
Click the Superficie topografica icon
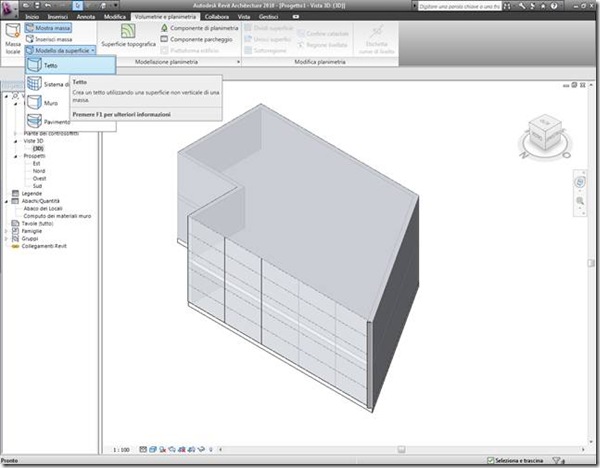[x=128, y=31]
